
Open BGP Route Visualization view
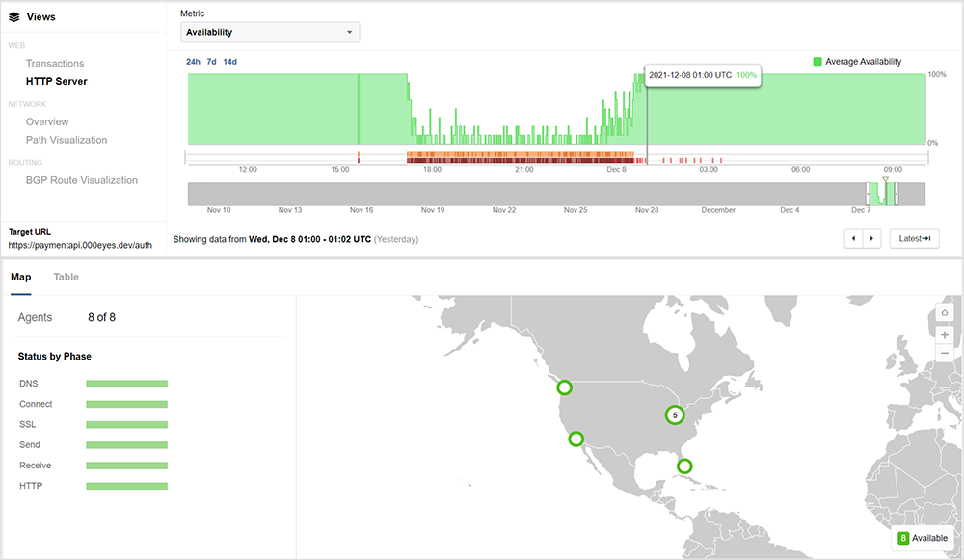[82, 180]
